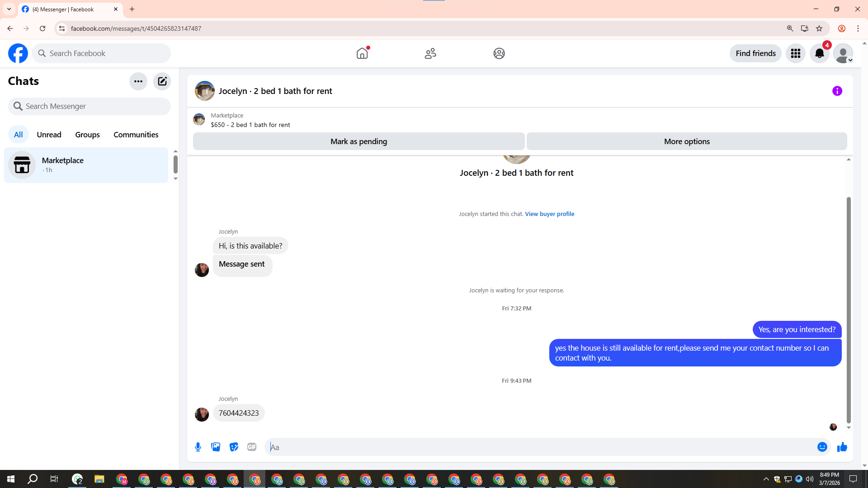The width and height of the screenshot is (868, 488).
Task: Click the Search Facebook field
Action: [x=101, y=53]
